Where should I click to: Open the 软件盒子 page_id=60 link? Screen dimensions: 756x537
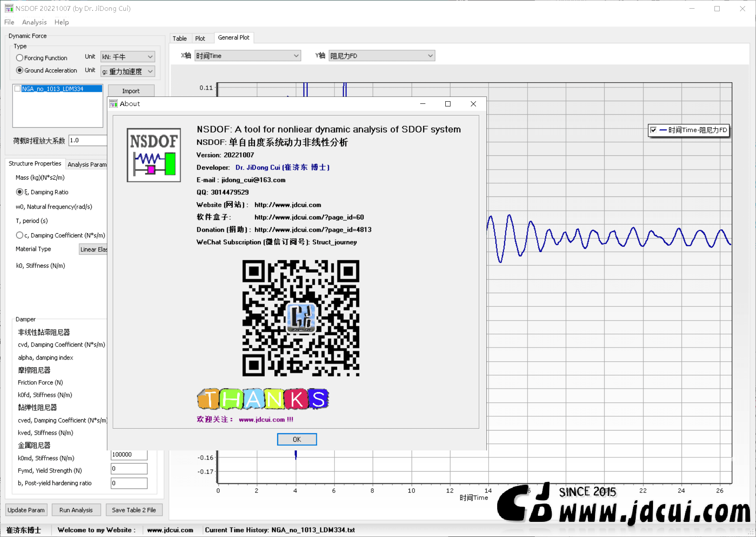tap(309, 217)
